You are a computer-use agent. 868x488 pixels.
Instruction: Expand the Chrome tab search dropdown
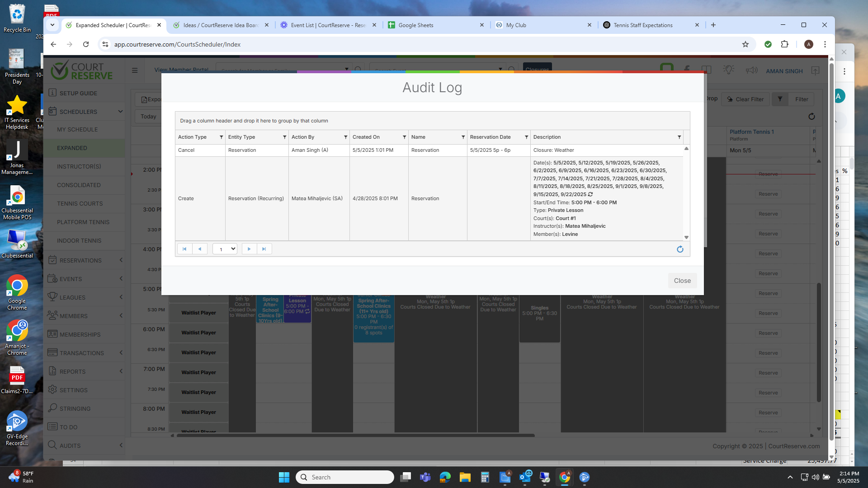coord(52,25)
